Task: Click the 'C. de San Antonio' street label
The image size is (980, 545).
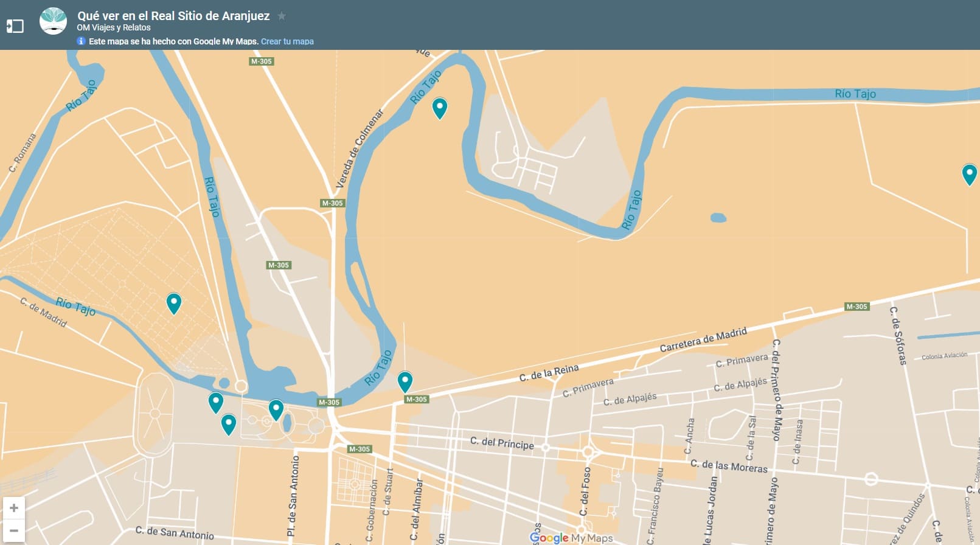Action: (x=175, y=533)
